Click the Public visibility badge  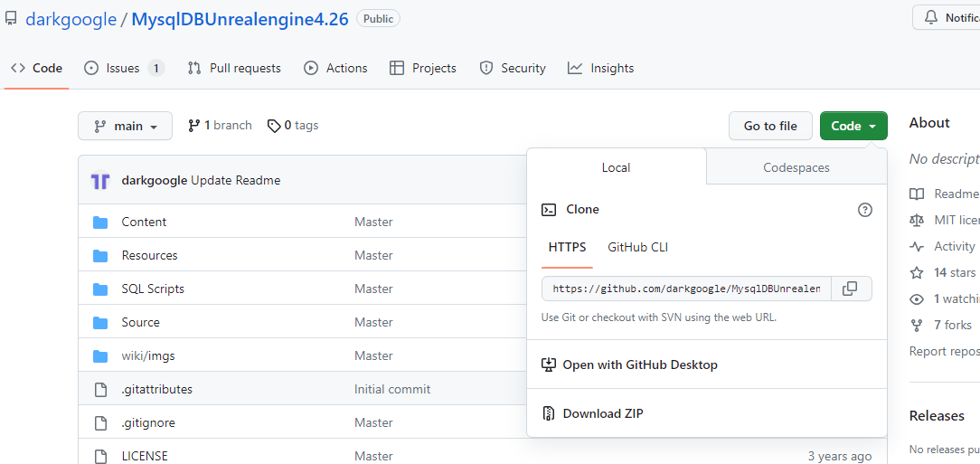coord(378,19)
